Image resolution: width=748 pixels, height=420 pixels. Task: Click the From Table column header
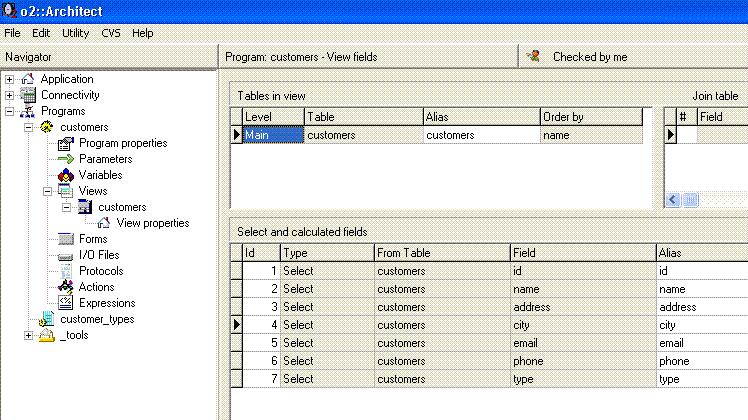pyautogui.click(x=442, y=253)
